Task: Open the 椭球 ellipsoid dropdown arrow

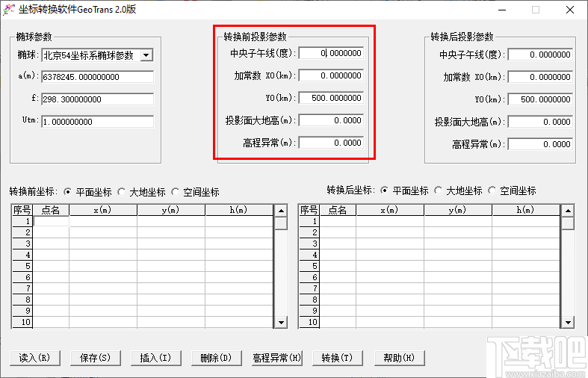Action: point(146,55)
